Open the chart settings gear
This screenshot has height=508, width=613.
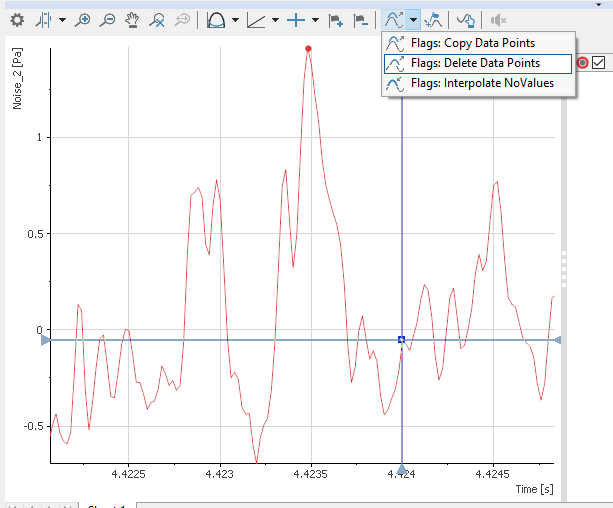pyautogui.click(x=17, y=19)
